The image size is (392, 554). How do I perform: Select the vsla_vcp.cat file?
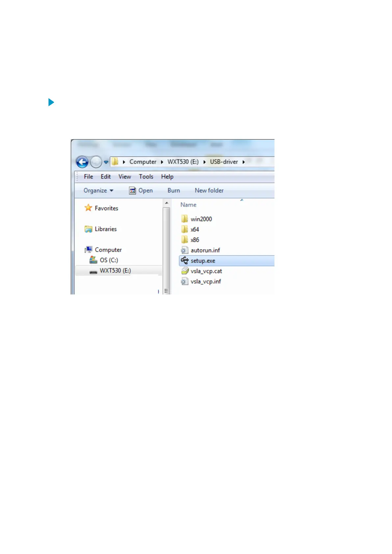click(x=206, y=271)
